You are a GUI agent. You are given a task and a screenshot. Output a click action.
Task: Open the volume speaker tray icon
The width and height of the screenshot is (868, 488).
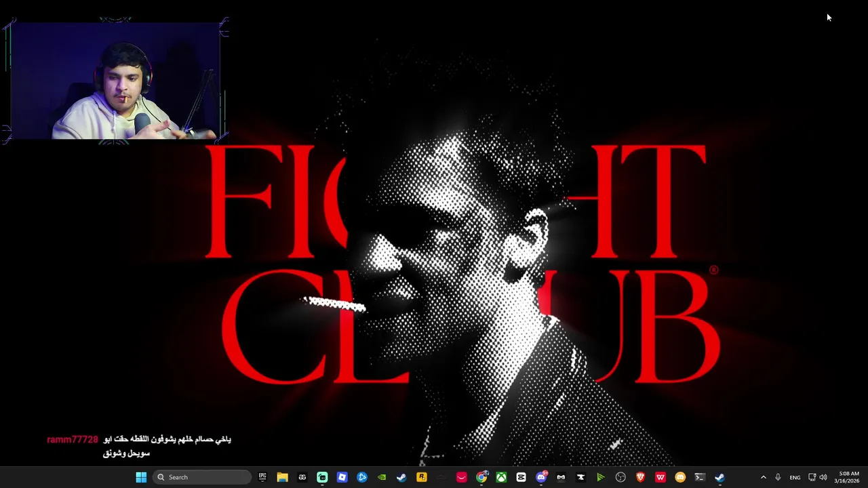click(823, 477)
